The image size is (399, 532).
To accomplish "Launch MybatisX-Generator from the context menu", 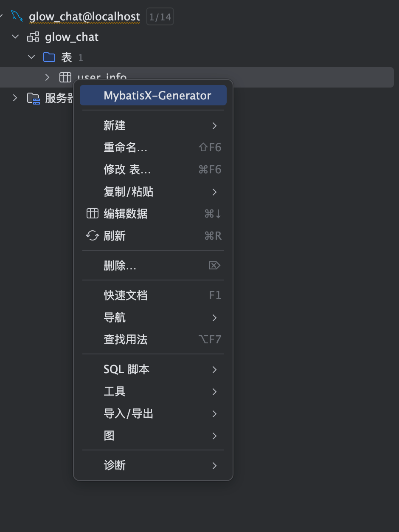I will point(153,95).
